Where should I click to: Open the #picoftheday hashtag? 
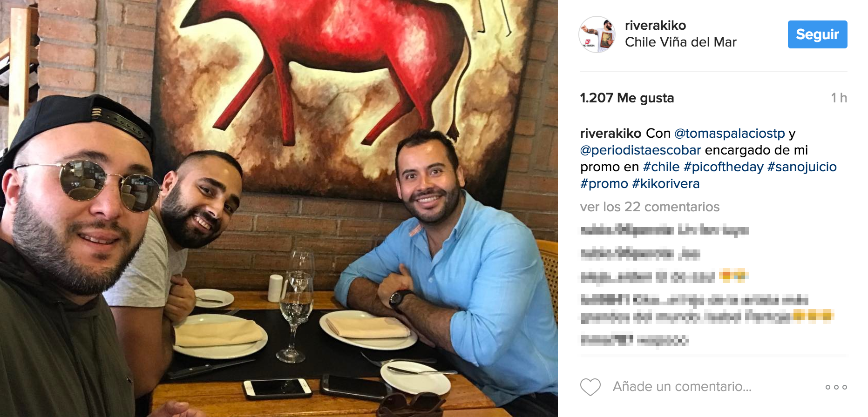(723, 167)
